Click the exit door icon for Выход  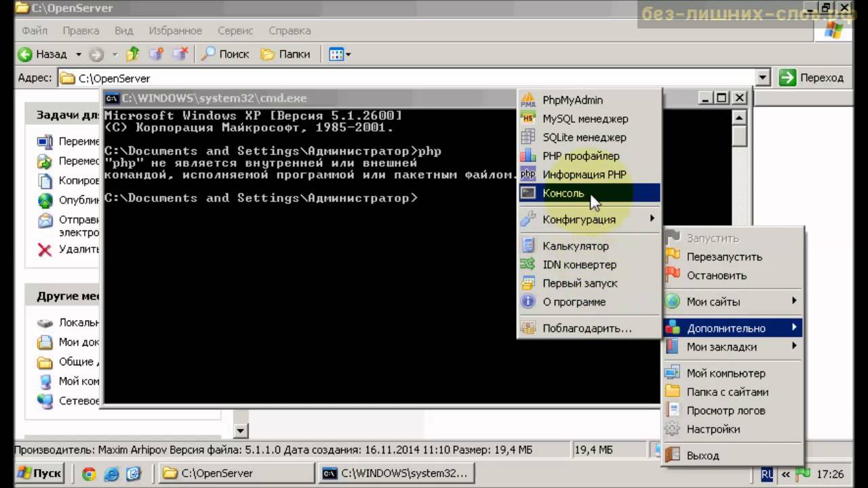(x=672, y=455)
